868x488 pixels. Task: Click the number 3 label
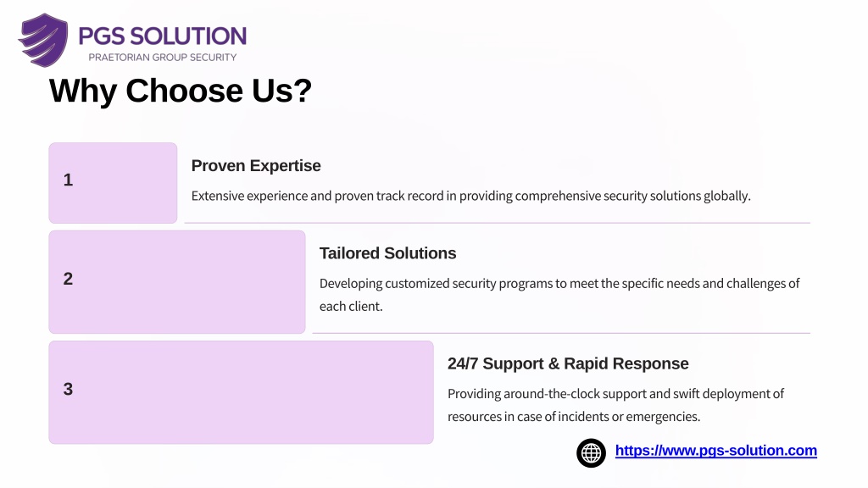pyautogui.click(x=68, y=389)
